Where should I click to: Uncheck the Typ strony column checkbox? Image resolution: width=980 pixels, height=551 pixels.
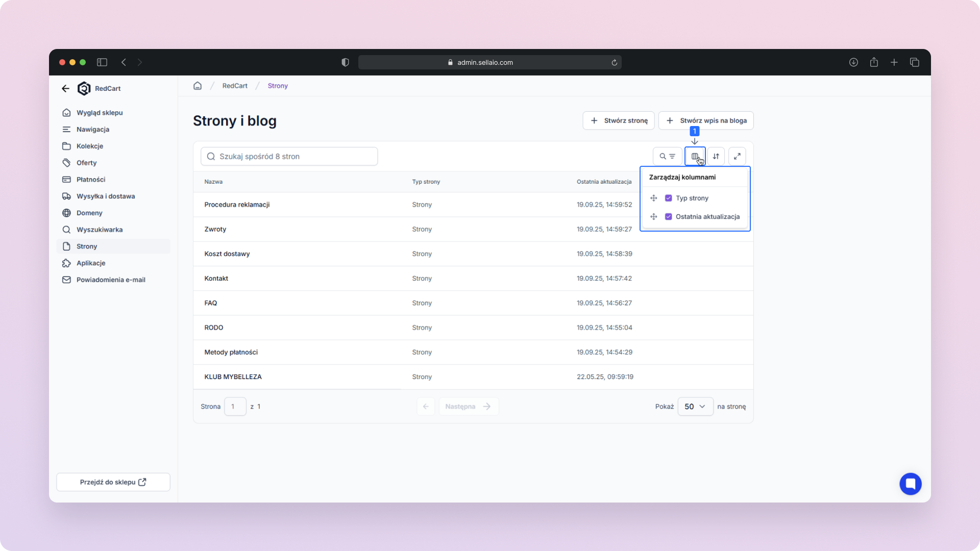click(x=668, y=198)
